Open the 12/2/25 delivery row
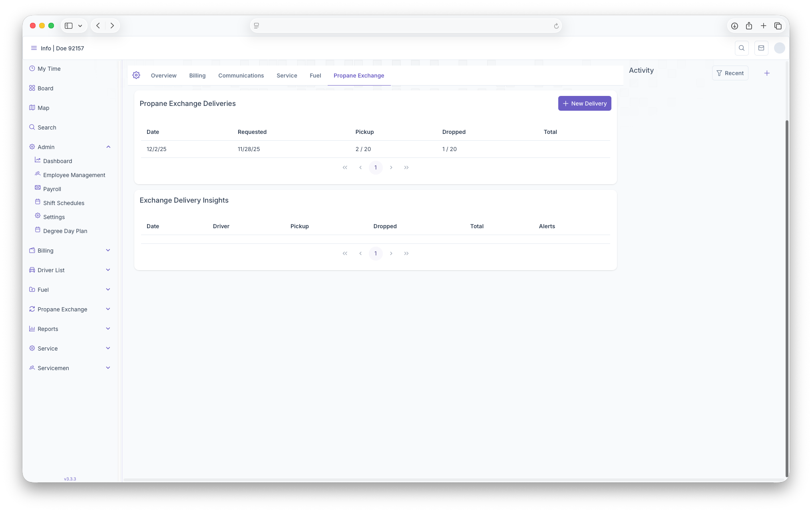This screenshot has width=812, height=512. click(157, 149)
